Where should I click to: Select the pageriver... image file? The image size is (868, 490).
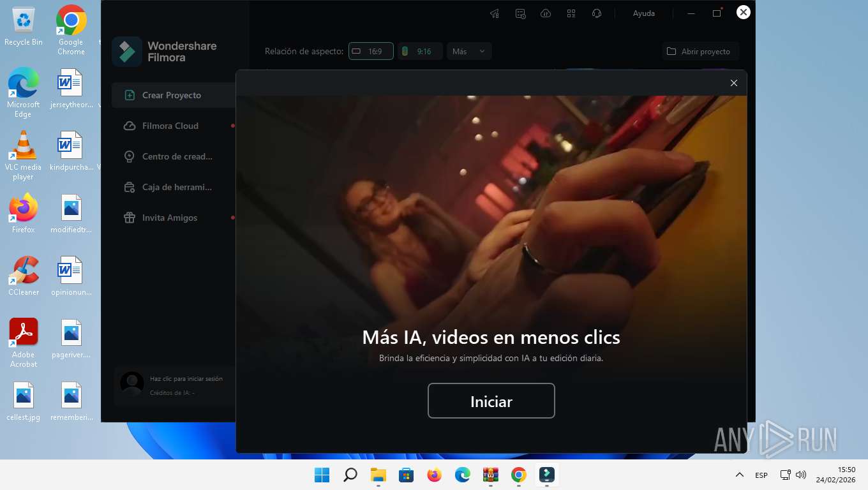coord(71,339)
